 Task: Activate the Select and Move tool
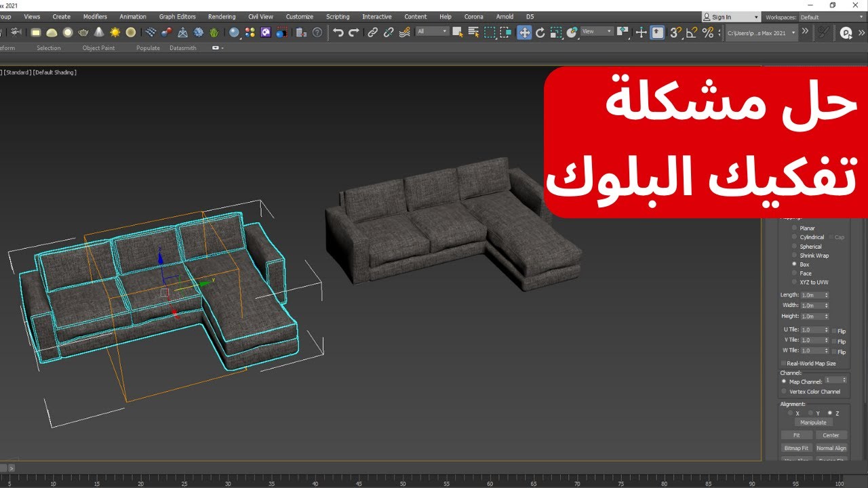tap(524, 32)
